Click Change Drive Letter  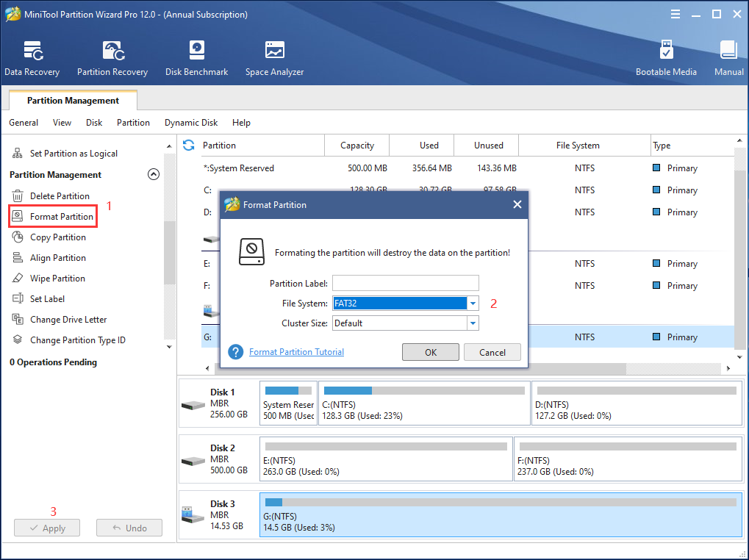60,320
